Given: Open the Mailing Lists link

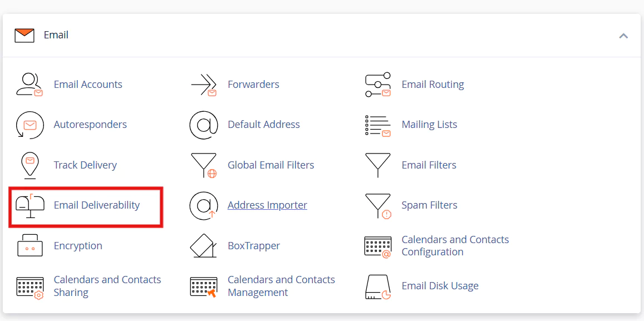Looking at the screenshot, I should click(x=429, y=125).
